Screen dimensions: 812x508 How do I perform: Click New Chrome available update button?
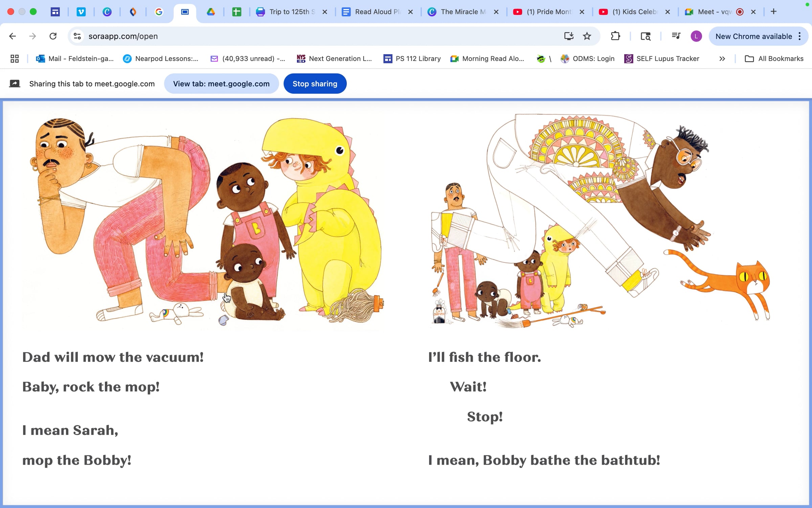[x=753, y=36]
